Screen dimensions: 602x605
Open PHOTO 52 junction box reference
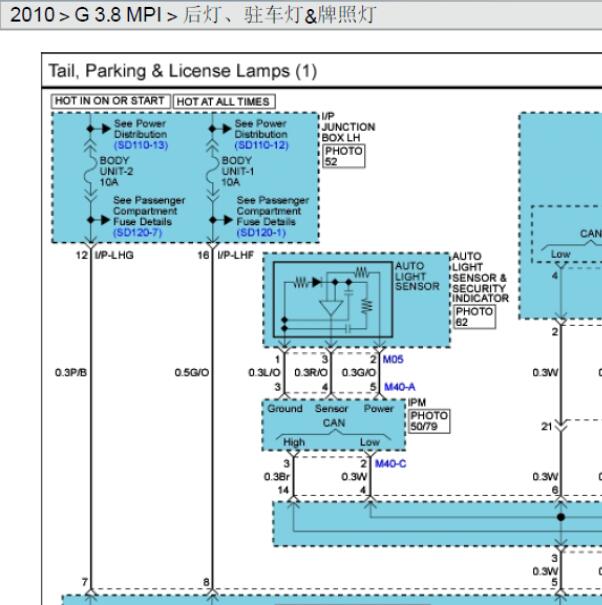click(343, 156)
